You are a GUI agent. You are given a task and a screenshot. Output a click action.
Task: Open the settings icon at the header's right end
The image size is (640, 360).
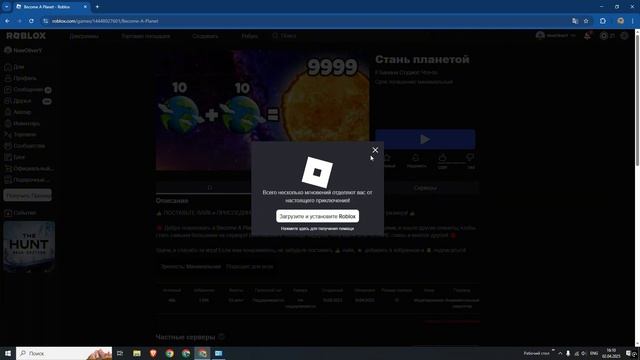pos(624,36)
